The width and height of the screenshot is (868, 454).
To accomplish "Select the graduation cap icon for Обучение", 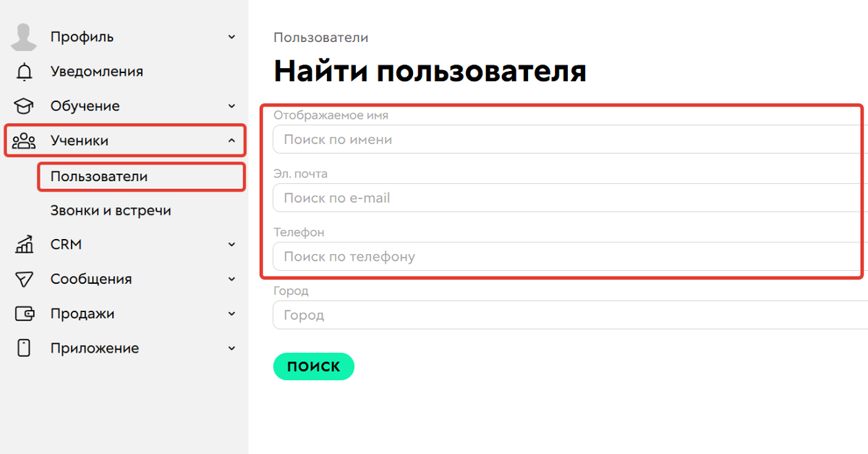I will click(x=22, y=106).
